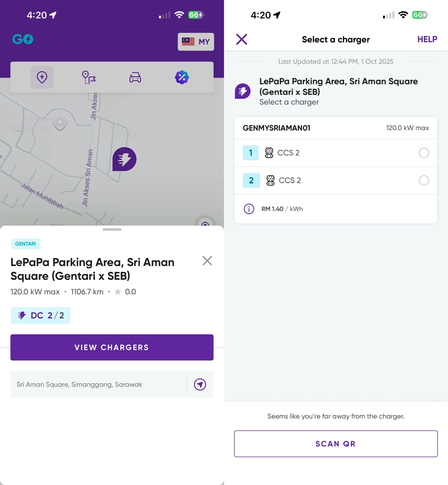Tap the DC 2/2 availability chip
448x485 pixels.
pos(41,315)
